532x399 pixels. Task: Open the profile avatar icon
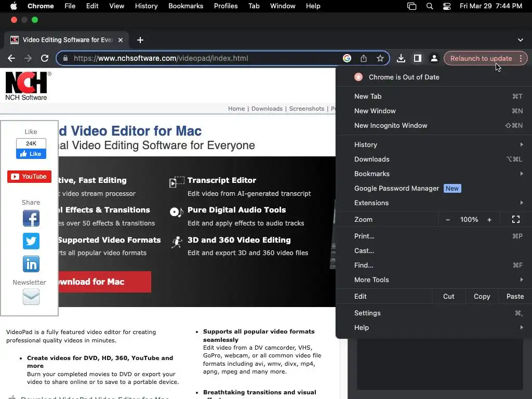click(434, 58)
